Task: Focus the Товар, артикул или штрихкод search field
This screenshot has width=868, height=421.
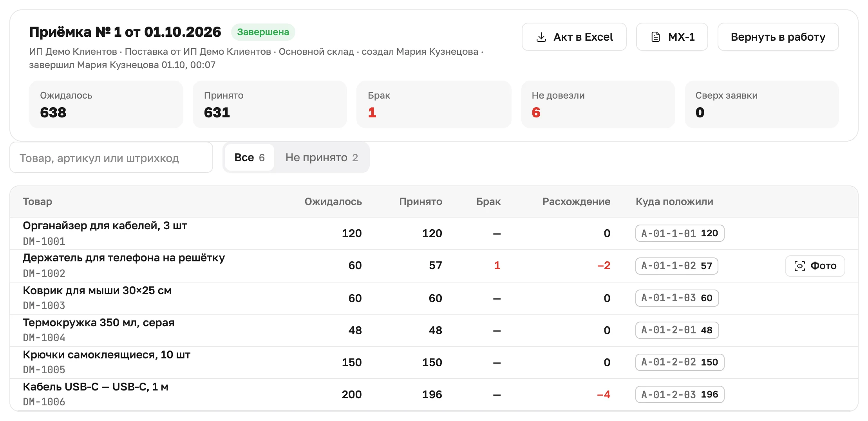Action: click(x=111, y=158)
